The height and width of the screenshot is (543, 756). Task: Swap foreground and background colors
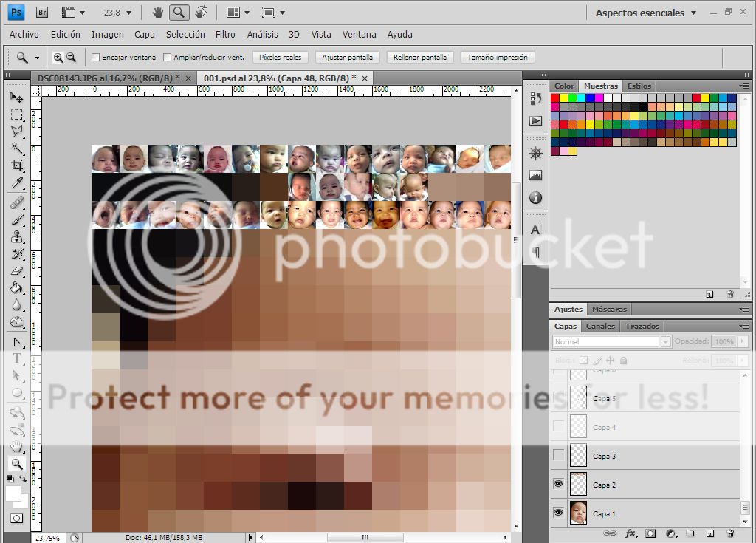coord(23,478)
